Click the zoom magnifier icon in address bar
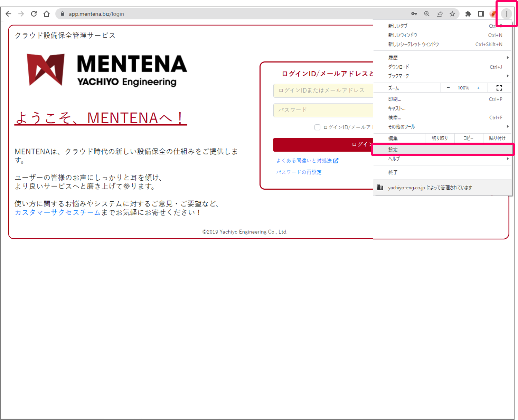This screenshot has height=420, width=518. (x=426, y=14)
